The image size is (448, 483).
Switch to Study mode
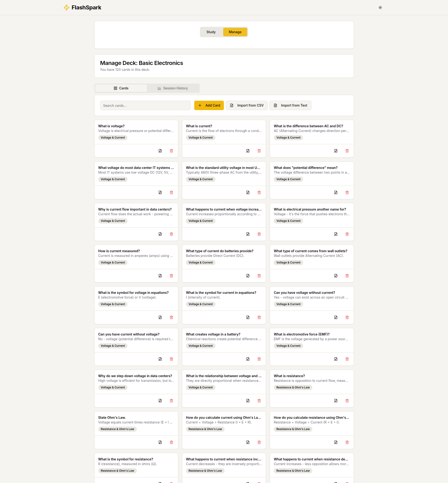(211, 32)
